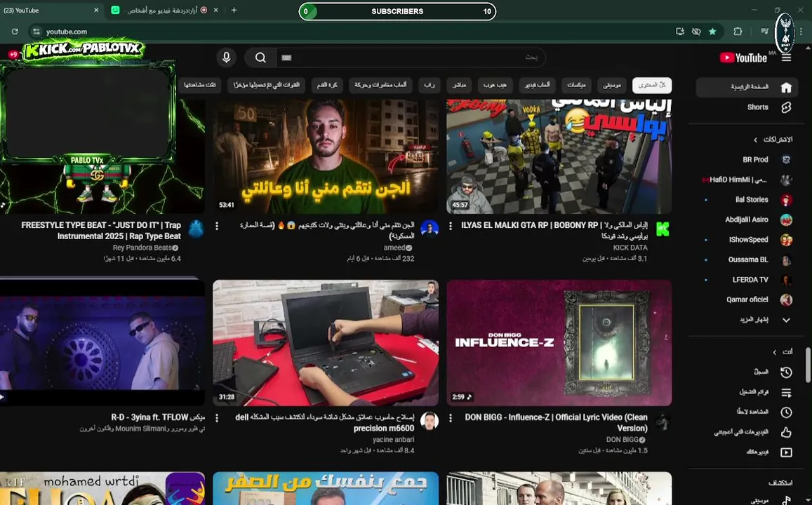Open the playlists icon in the sidebar
This screenshot has height=505, width=812.
pos(786,392)
